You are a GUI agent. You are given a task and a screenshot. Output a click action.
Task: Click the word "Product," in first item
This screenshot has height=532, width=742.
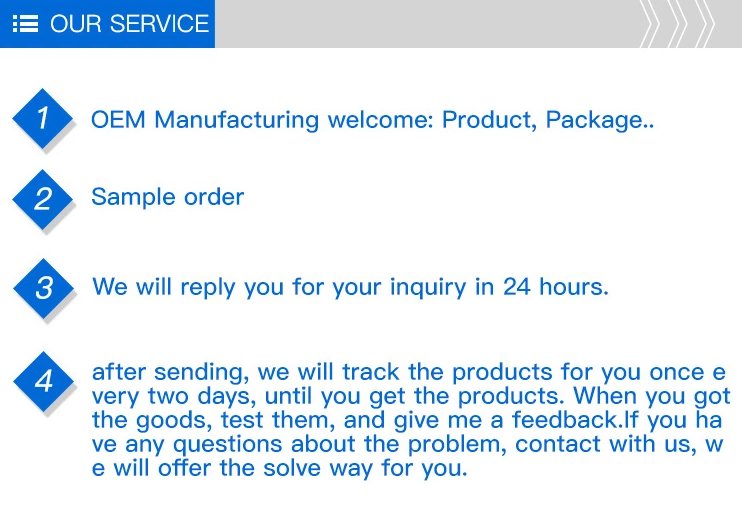coord(490,121)
